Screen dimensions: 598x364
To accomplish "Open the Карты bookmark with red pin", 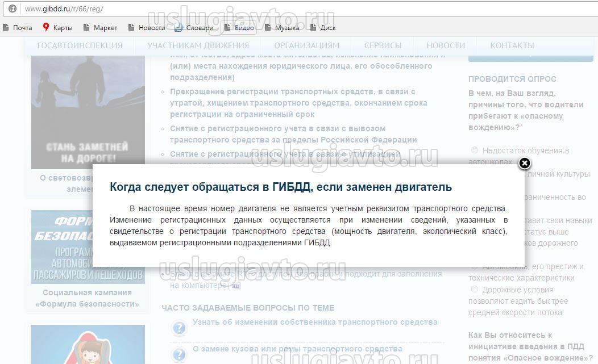I will pos(46,27).
